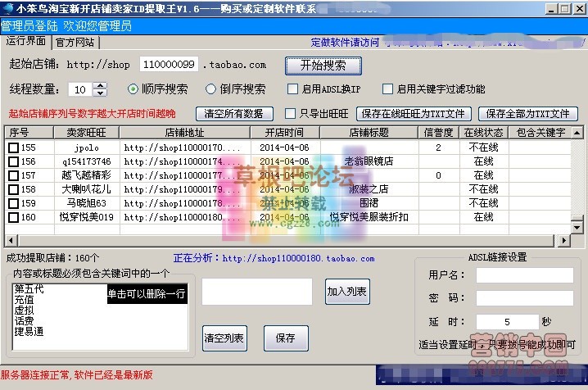Image resolution: width=588 pixels, height=390 pixels.
Task: Click 保存在线旺旺为TXT文件 button
Action: pos(414,114)
